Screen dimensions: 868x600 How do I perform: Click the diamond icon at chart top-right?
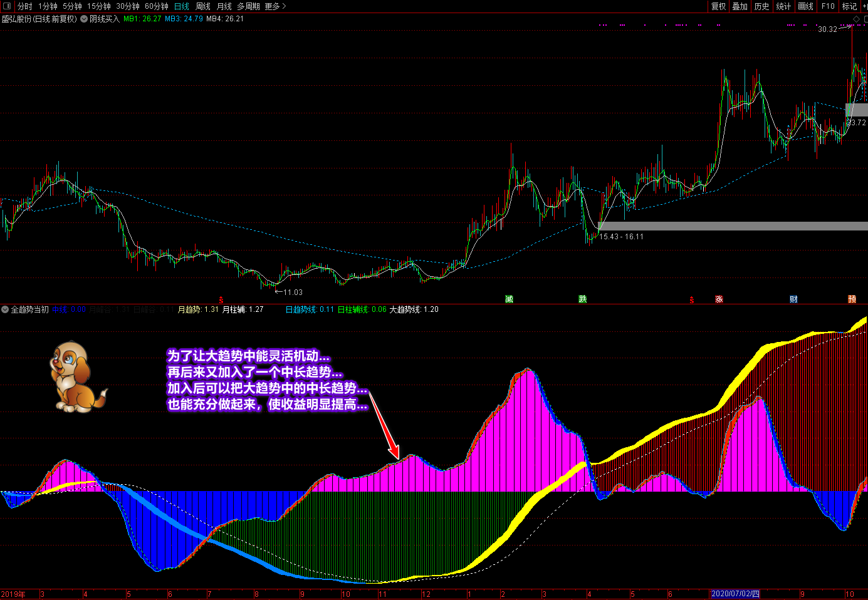click(857, 19)
